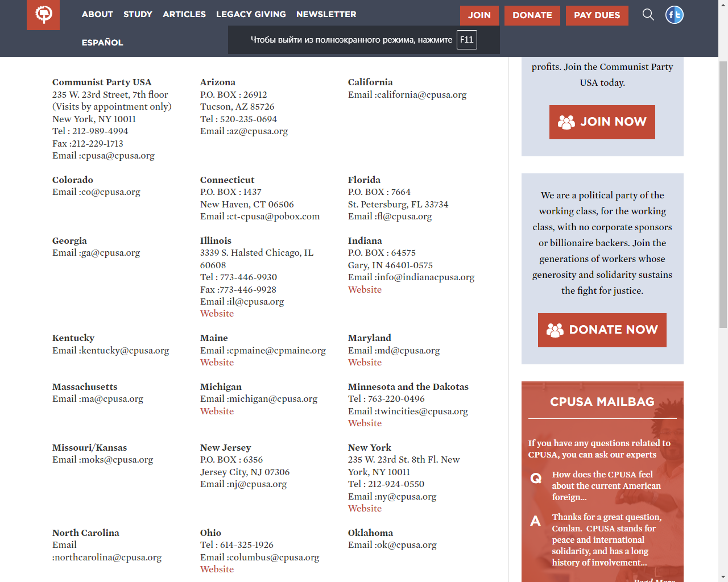Open the Indiana Website link
Screen dimensions: 728x582
point(365,290)
